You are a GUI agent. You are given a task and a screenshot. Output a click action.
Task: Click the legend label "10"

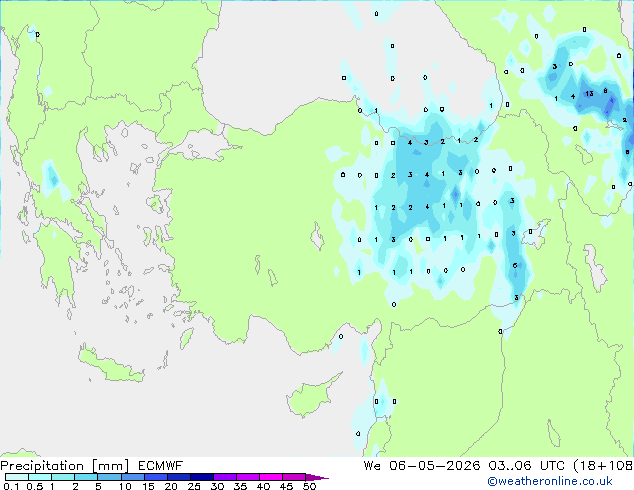[125, 486]
